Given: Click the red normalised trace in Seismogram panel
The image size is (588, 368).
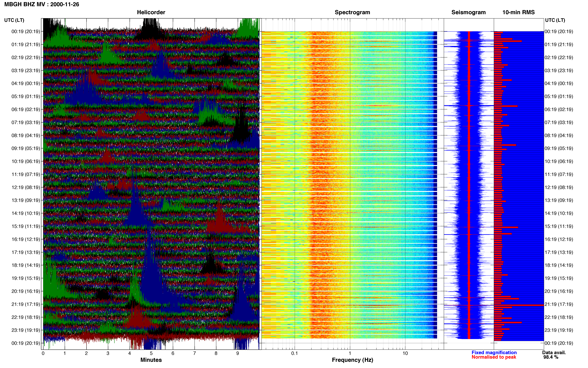Looking at the screenshot, I should [x=469, y=185].
